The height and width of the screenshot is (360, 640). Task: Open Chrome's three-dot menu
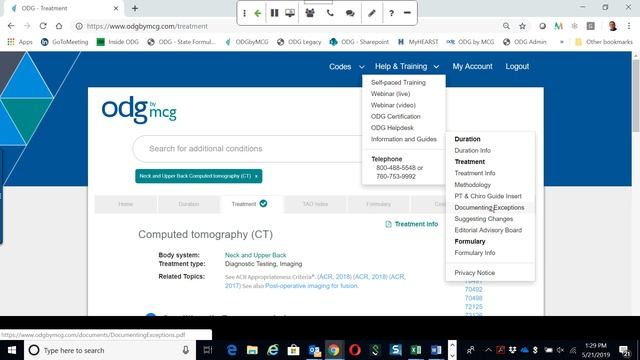[629, 26]
